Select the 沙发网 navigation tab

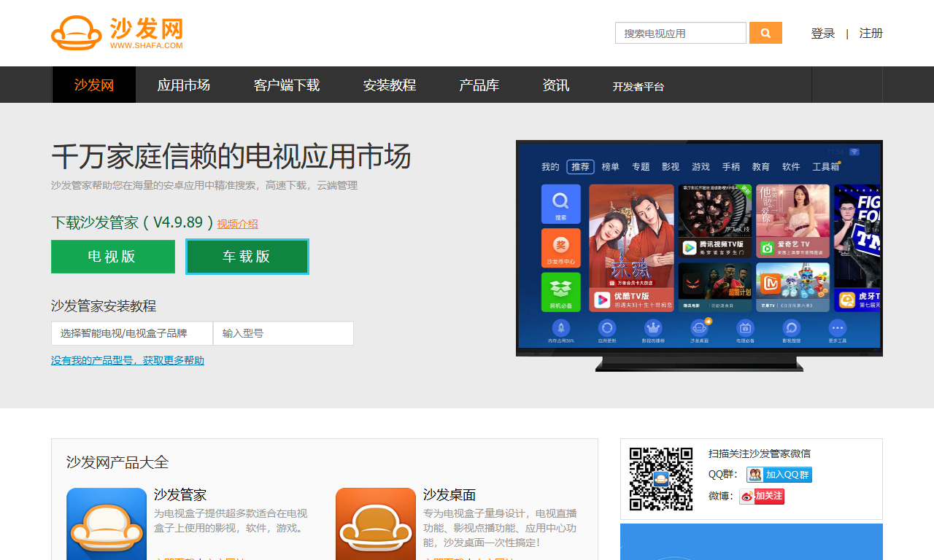point(94,85)
